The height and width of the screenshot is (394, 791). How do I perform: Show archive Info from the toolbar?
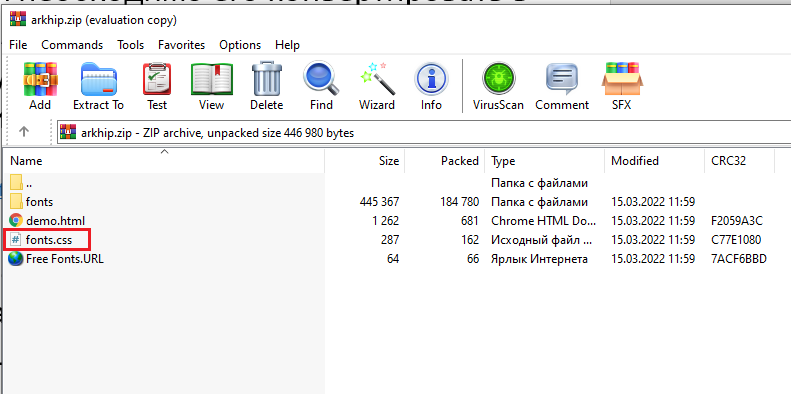[431, 86]
